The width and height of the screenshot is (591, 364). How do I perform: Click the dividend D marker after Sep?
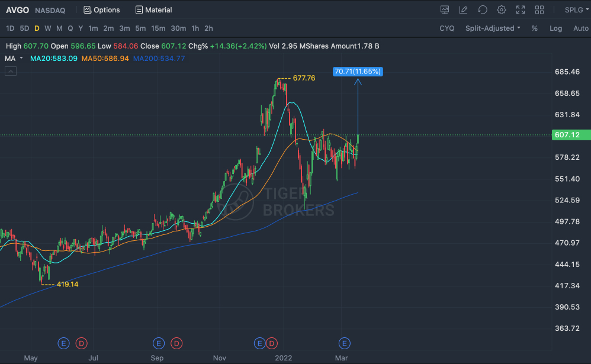[176, 343]
